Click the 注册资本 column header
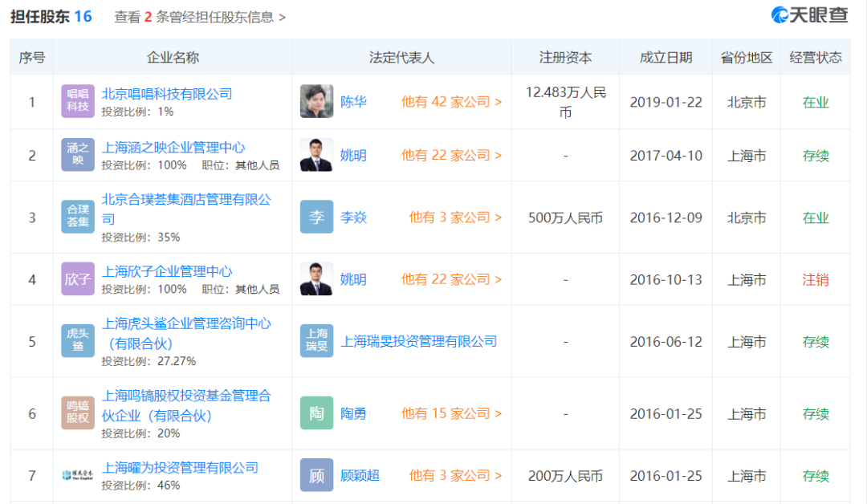This screenshot has width=867, height=504. tap(565, 58)
